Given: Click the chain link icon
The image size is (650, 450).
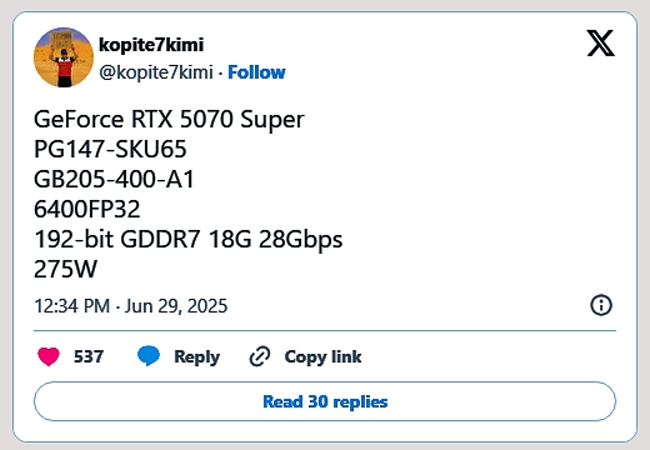Looking at the screenshot, I should tap(260, 356).
